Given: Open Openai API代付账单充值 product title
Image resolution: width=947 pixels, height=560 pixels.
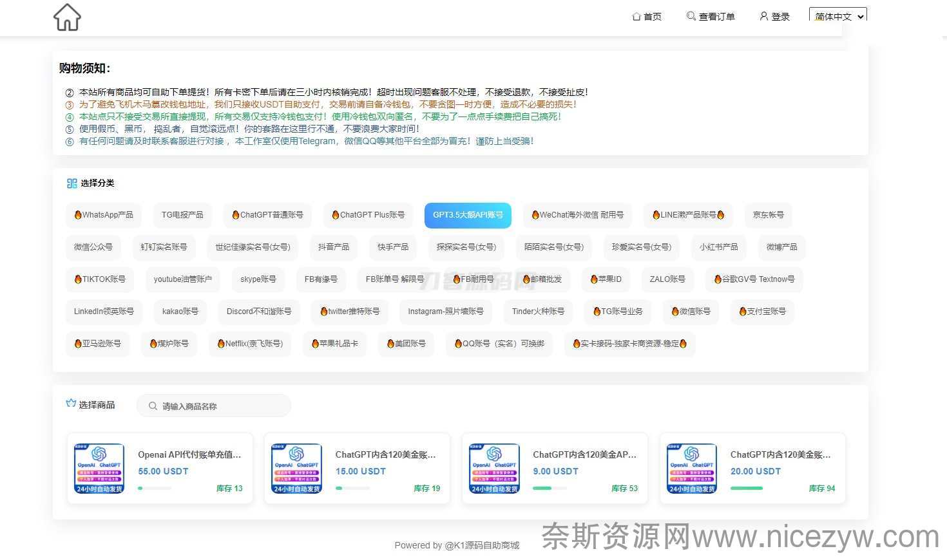Looking at the screenshot, I should pyautogui.click(x=189, y=454).
